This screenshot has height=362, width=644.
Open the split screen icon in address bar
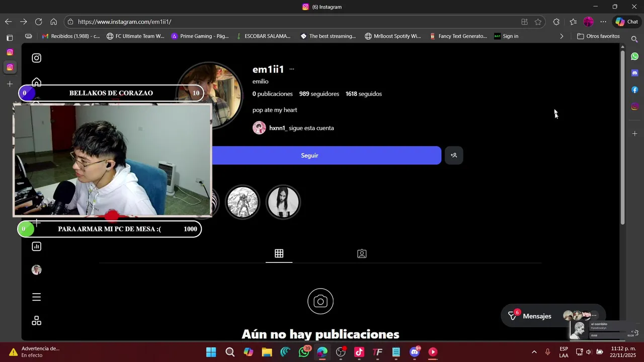[x=524, y=22]
